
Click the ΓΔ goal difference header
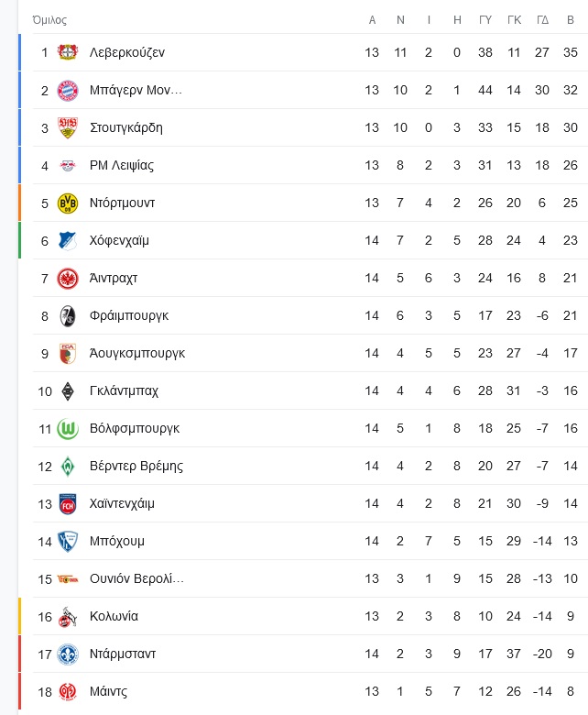tap(542, 20)
